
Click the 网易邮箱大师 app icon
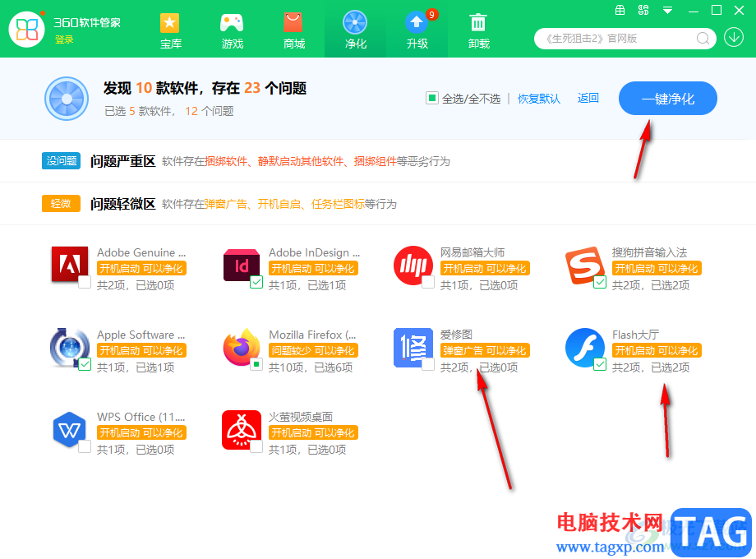pos(413,266)
